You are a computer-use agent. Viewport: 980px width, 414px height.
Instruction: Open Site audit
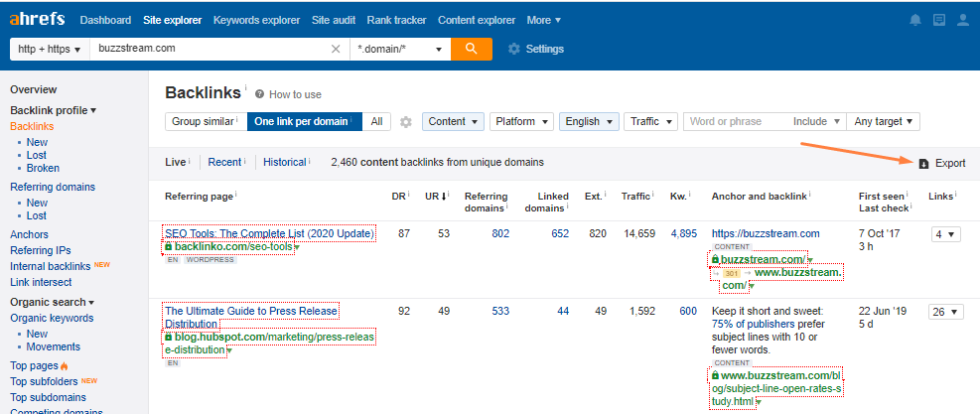click(x=334, y=20)
